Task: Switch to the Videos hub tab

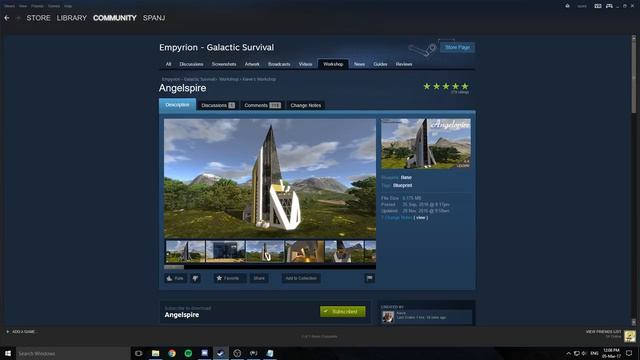Action: [305, 64]
